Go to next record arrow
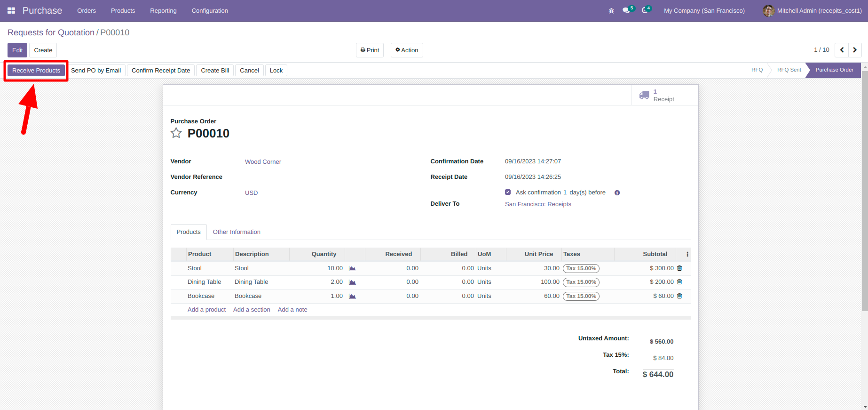Viewport: 868px width, 410px height. (855, 50)
